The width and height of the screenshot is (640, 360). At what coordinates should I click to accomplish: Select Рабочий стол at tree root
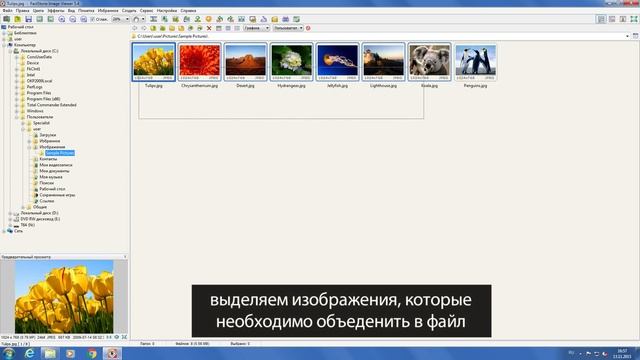(20, 27)
